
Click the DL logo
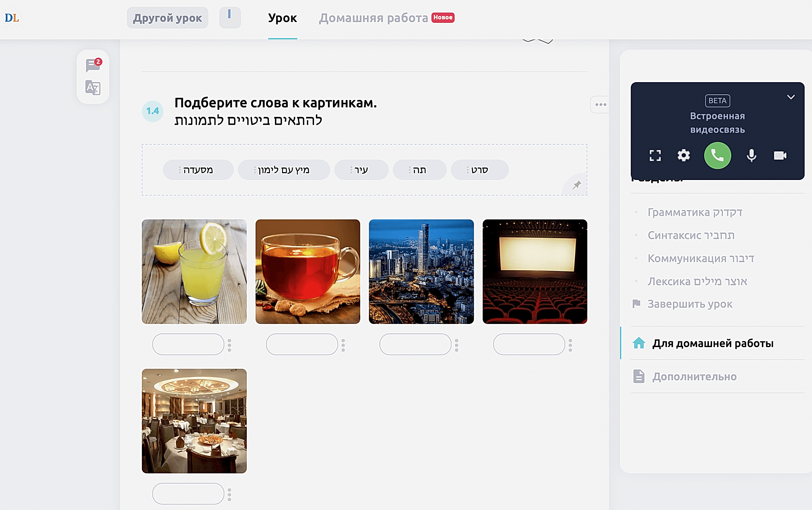12,18
